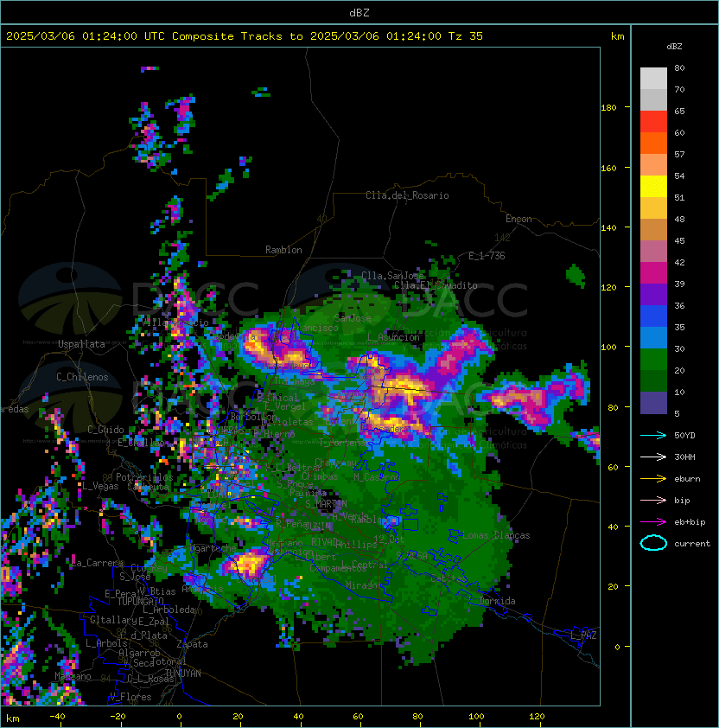Click the 180 km tick label
719x728 pixels.
tap(608, 108)
